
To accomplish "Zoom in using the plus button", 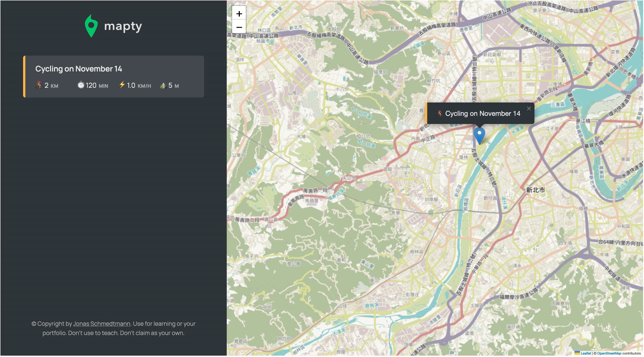I will [x=239, y=14].
